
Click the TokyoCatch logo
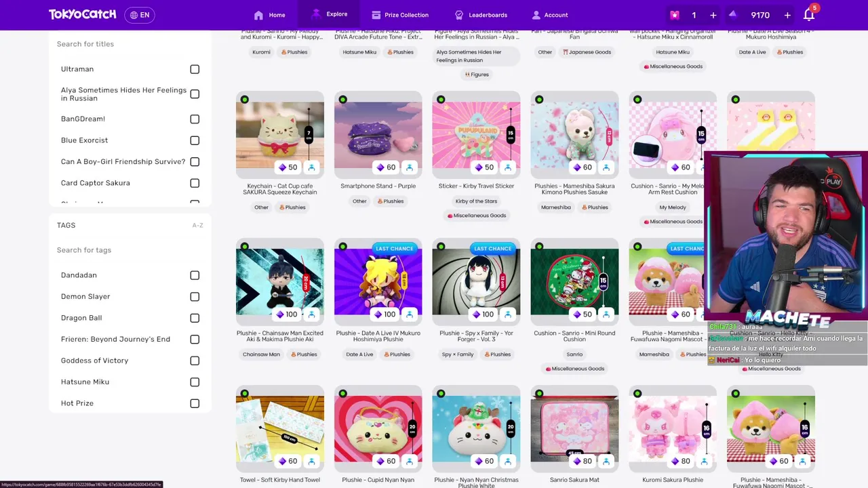click(83, 14)
